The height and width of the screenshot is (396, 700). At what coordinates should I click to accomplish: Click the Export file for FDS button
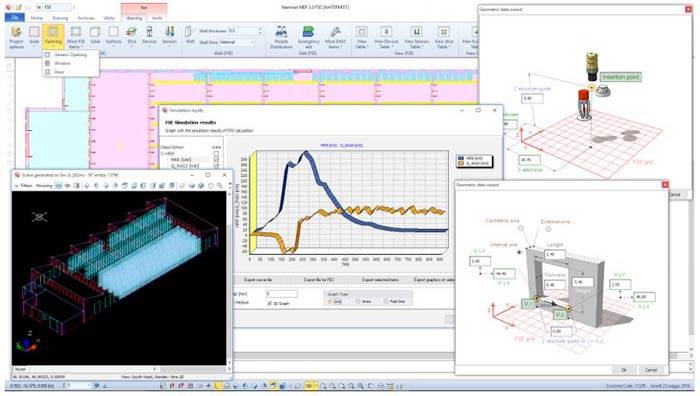tap(319, 279)
